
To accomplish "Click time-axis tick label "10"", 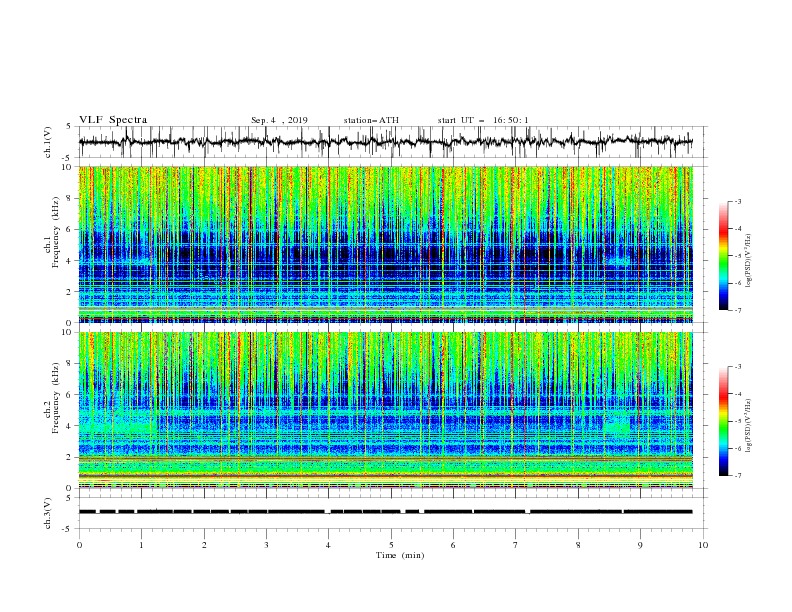I will pyautogui.click(x=703, y=545).
